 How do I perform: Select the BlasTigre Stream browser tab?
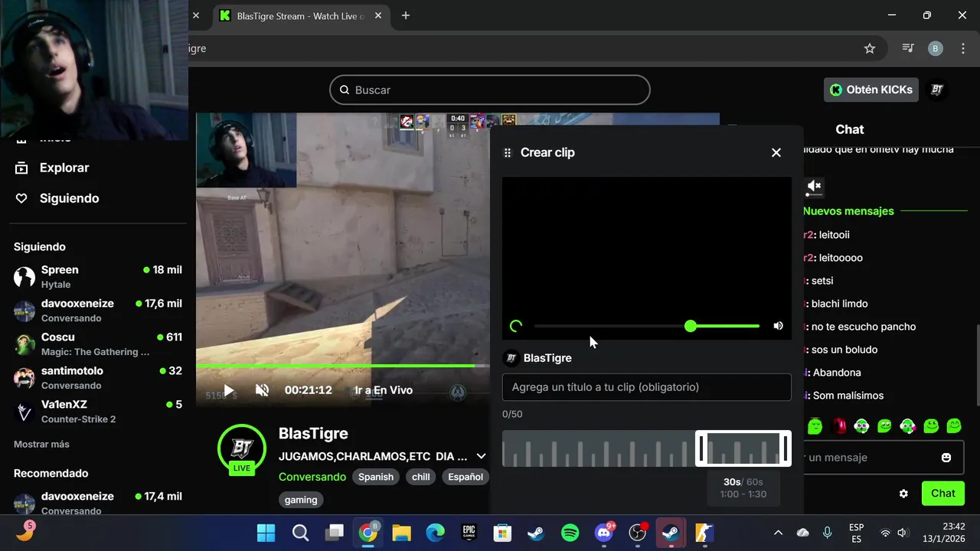point(302,15)
